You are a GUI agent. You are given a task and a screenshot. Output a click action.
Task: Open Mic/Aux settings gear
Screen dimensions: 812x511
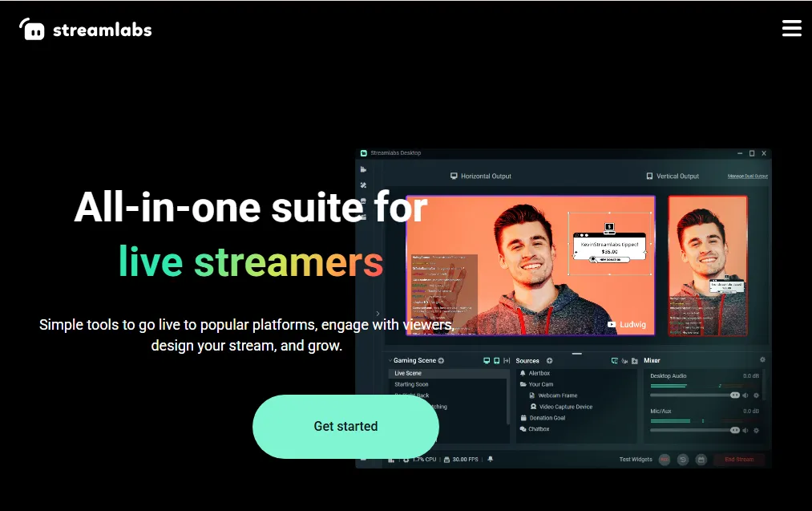tap(756, 430)
